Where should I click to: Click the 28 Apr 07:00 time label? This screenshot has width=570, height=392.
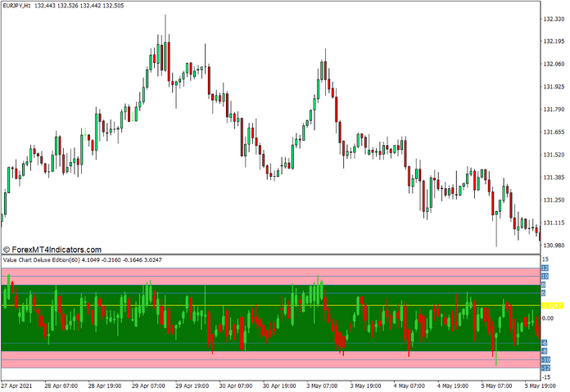click(61, 385)
